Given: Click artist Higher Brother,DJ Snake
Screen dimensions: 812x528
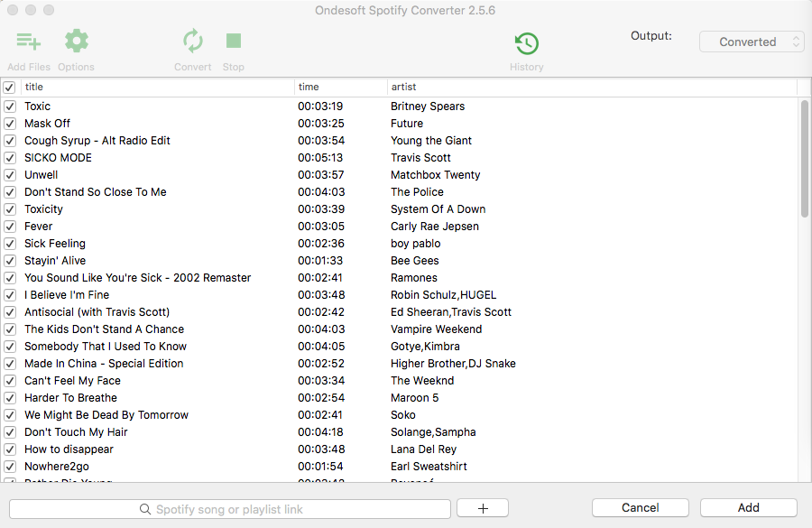Looking at the screenshot, I should [453, 363].
